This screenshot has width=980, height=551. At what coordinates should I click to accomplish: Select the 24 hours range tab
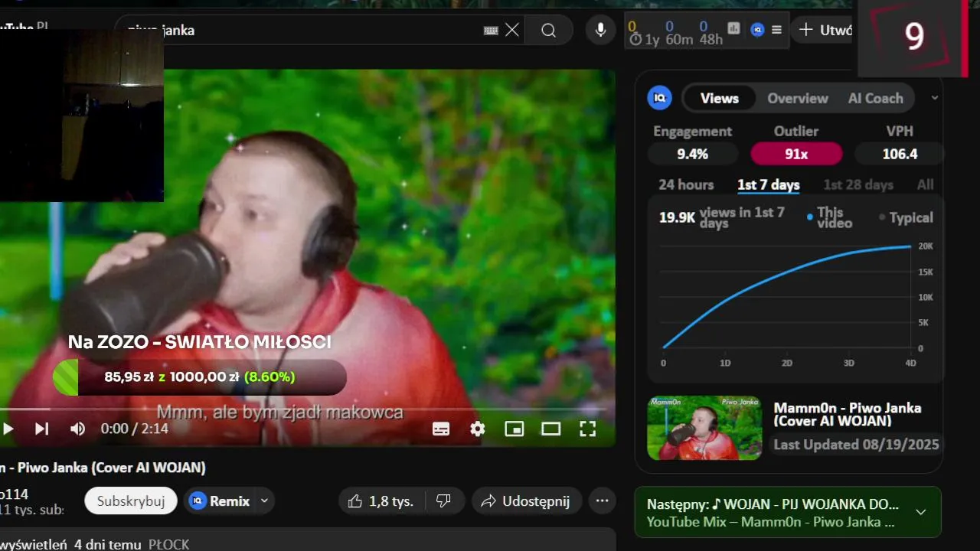(x=686, y=184)
